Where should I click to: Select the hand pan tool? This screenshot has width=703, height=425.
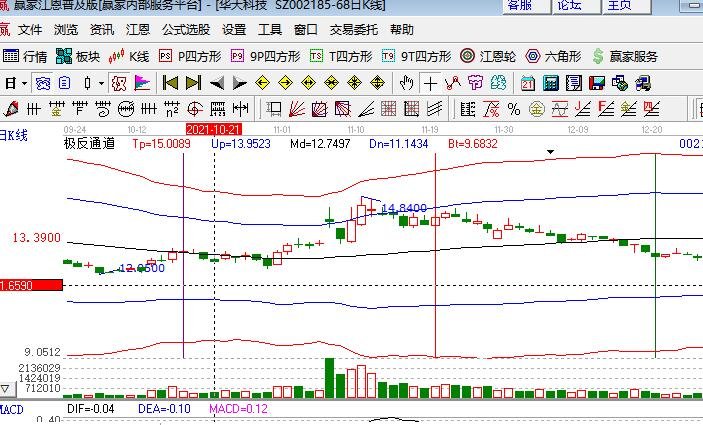(407, 83)
